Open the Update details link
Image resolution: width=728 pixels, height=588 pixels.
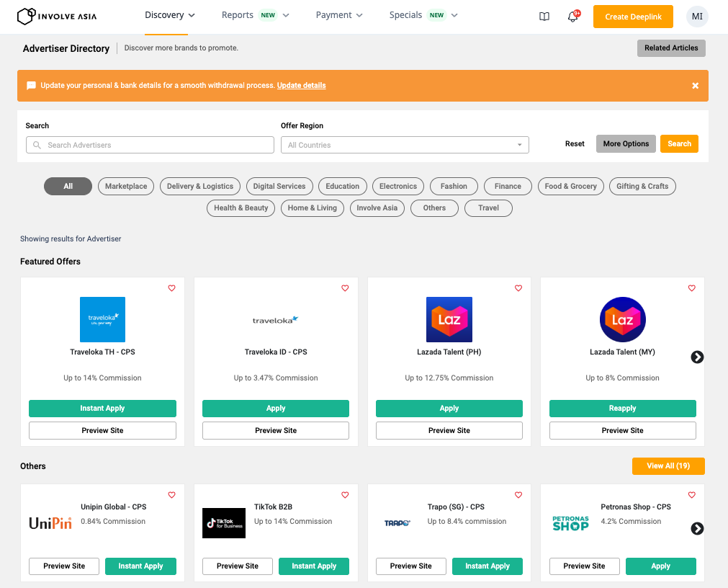pos(301,86)
